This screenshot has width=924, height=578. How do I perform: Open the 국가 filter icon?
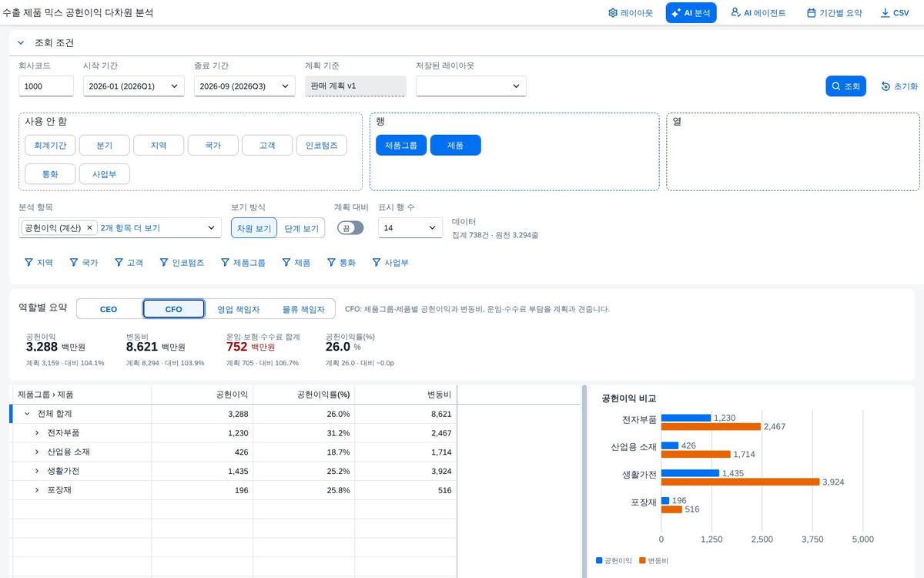[x=84, y=263]
